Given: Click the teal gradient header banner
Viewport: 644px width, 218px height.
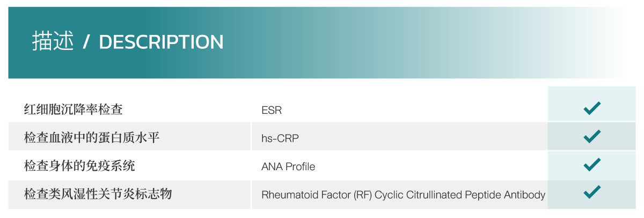Looking at the screenshot, I should click(318, 42).
